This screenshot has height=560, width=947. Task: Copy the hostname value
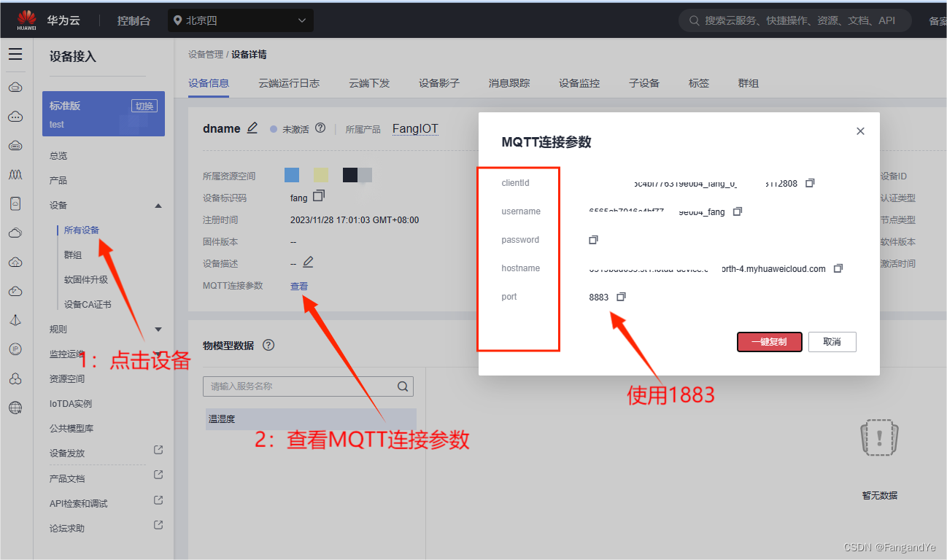838,268
